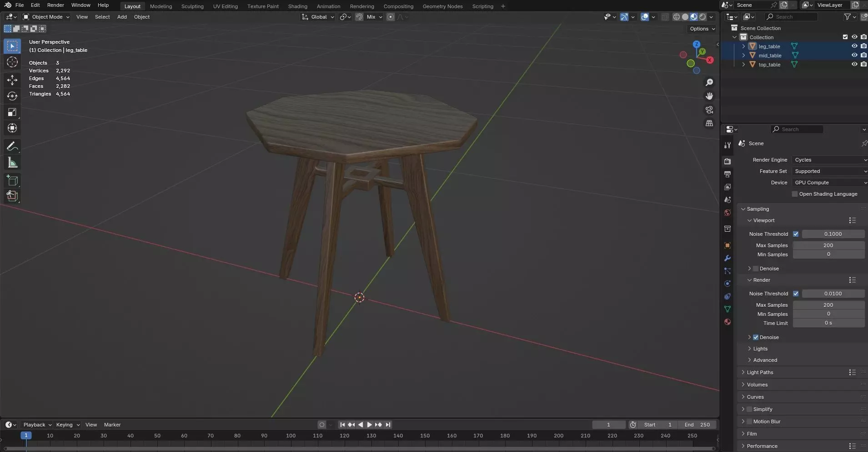Screen dimensions: 868x452
Task: Switch to the Modeling workspace tab
Action: coord(161,6)
